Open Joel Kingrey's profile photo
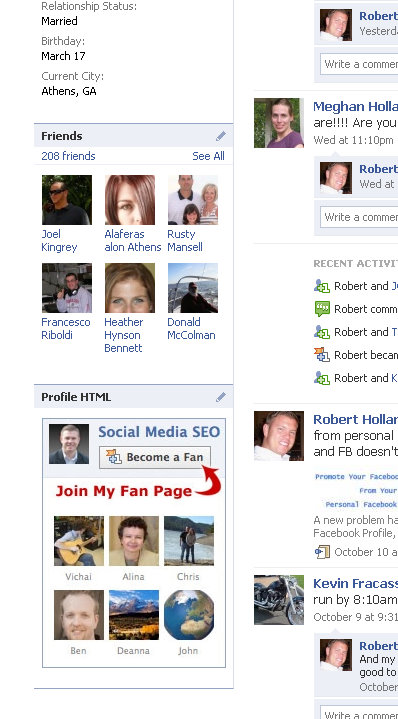 (x=67, y=200)
